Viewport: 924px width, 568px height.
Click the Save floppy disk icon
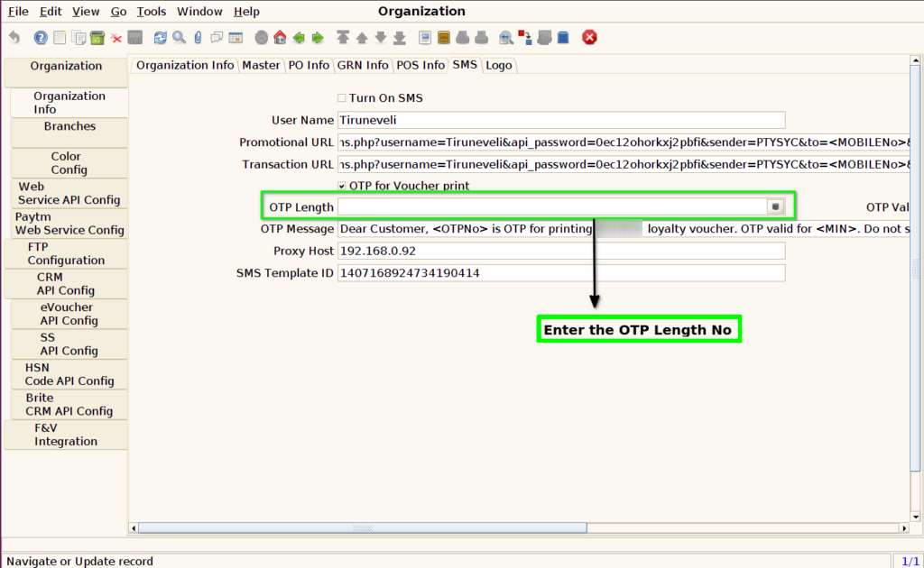pos(135,38)
